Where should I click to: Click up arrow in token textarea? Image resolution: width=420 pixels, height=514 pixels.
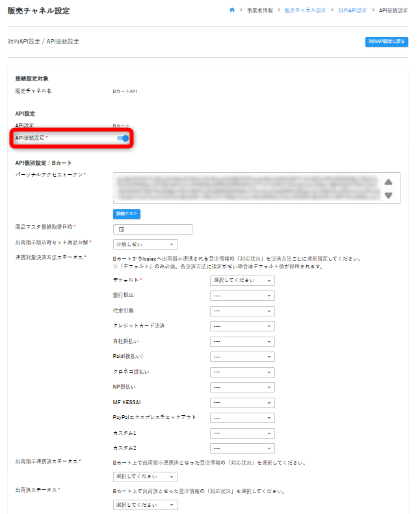tap(388, 183)
